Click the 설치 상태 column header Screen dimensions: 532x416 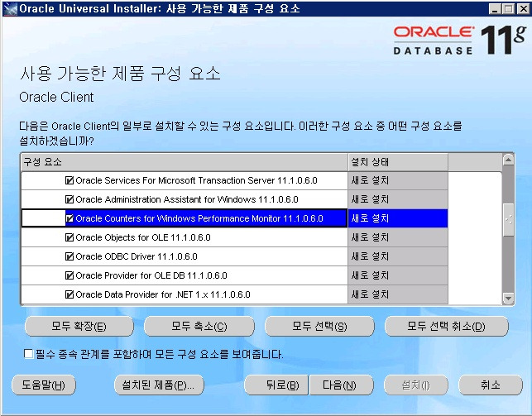pos(398,162)
